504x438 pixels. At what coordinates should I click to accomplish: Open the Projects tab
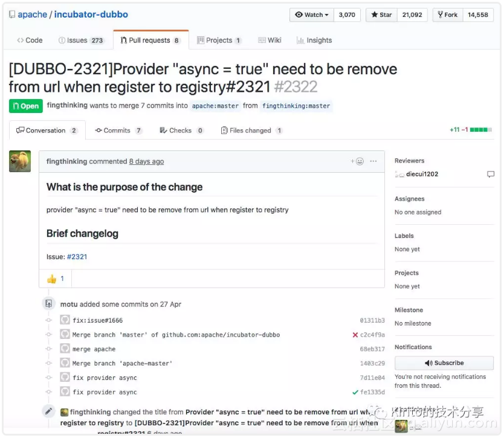[x=219, y=40]
